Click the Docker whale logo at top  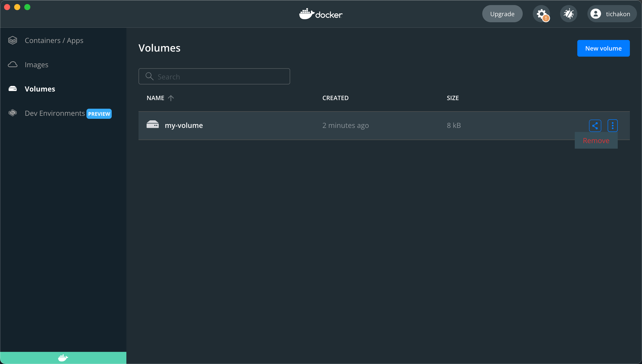click(321, 14)
